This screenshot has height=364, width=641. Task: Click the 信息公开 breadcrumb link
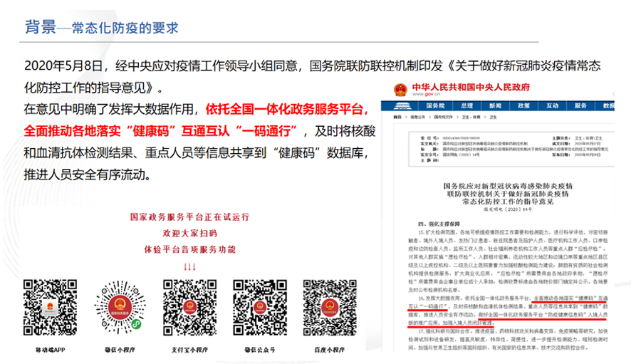417,118
